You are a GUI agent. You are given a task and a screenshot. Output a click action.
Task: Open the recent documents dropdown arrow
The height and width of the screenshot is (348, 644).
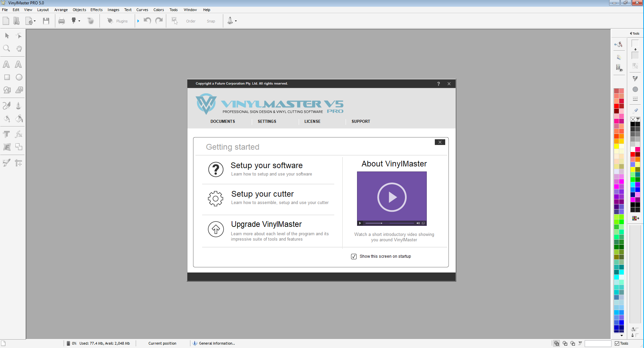point(35,21)
